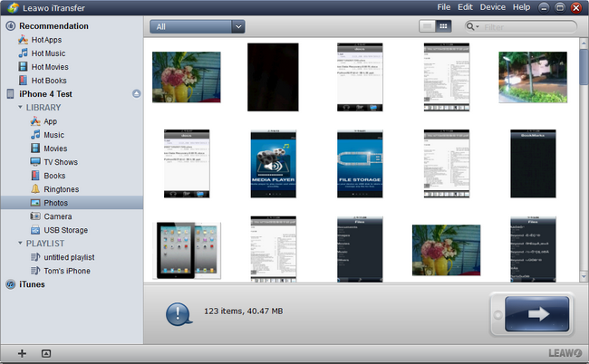Collapse the LIBRARY section
The height and width of the screenshot is (364, 589).
20,108
